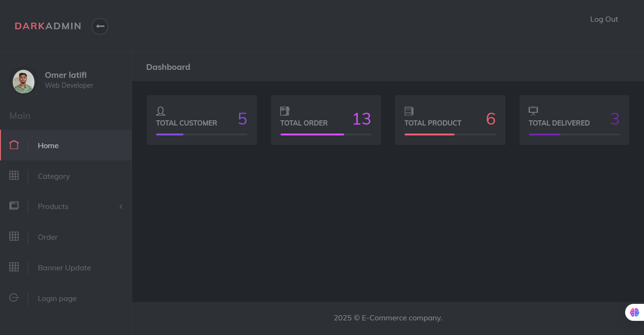Viewport: 644px width, 335px height.
Task: Select Home in the Main navigation
Action: 48,145
